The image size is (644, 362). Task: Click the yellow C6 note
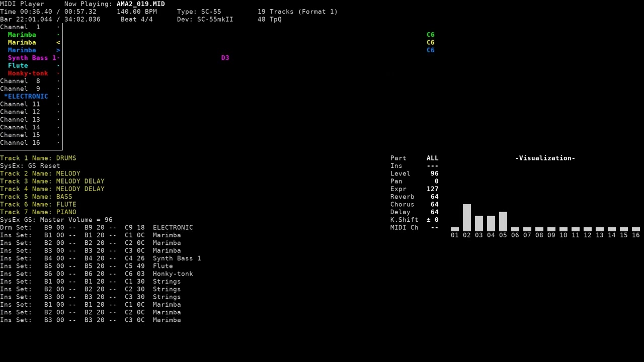pos(431,42)
